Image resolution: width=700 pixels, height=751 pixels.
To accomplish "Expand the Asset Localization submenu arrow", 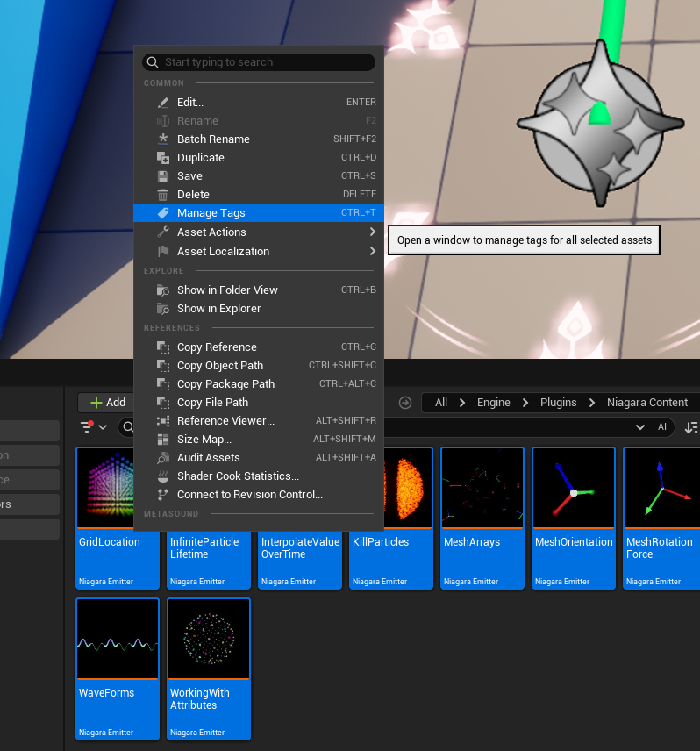I will (373, 251).
